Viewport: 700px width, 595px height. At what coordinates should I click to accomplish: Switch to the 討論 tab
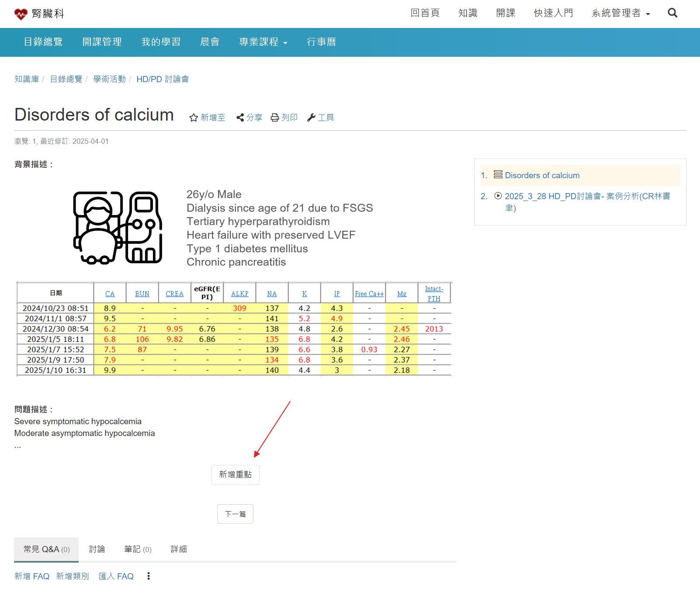[x=97, y=549]
